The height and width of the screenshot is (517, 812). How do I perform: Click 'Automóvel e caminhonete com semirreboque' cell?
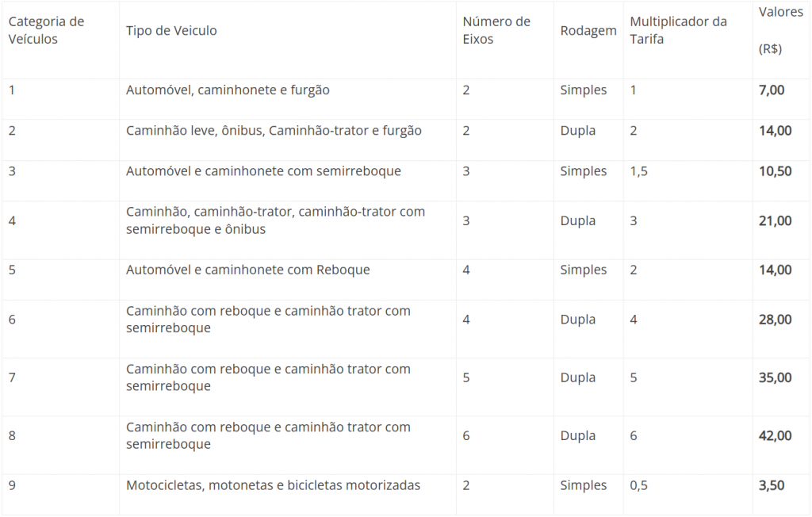(x=263, y=171)
